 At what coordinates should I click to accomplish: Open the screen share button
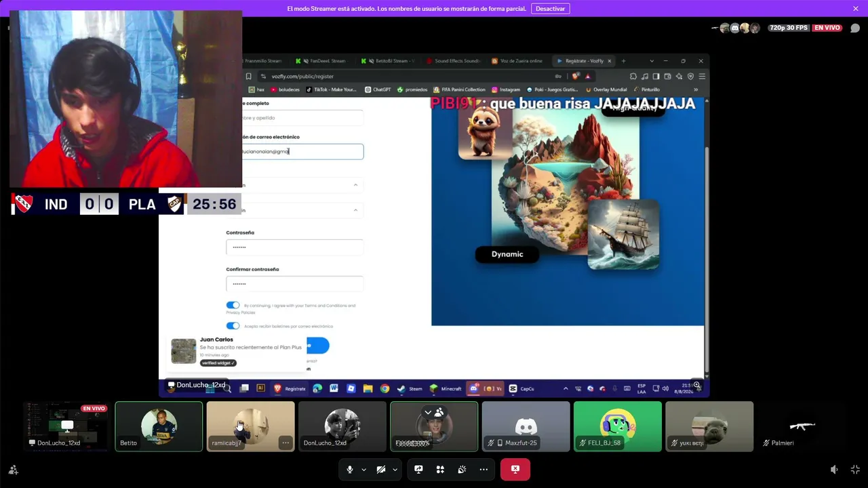[418, 469]
